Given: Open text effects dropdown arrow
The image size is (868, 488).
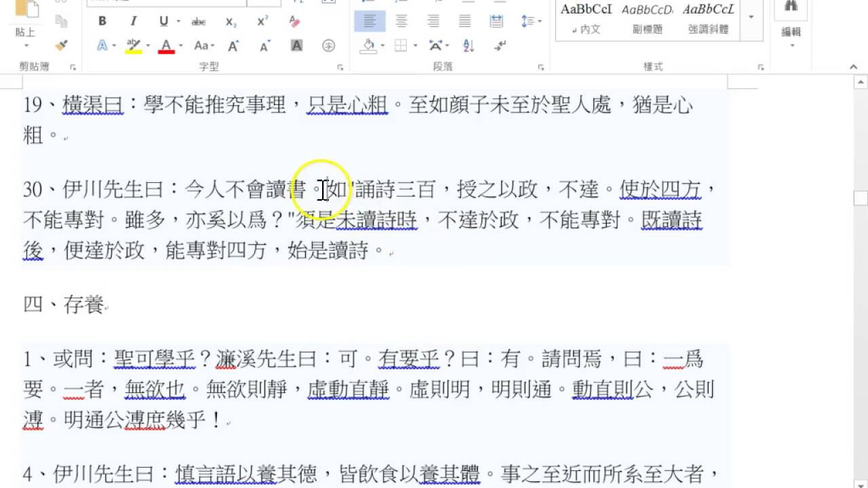Looking at the screenshot, I should click(114, 46).
